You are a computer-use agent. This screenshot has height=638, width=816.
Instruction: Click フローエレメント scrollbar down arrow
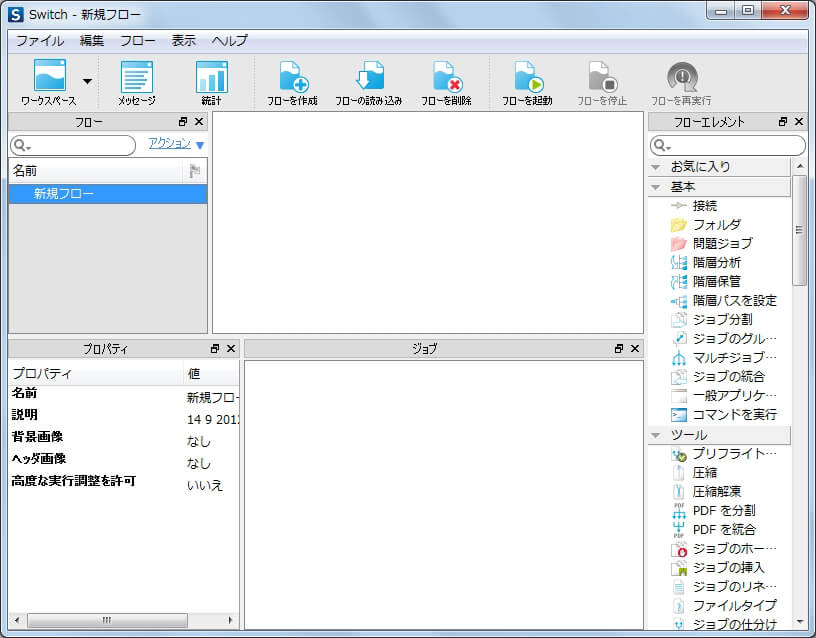click(799, 621)
